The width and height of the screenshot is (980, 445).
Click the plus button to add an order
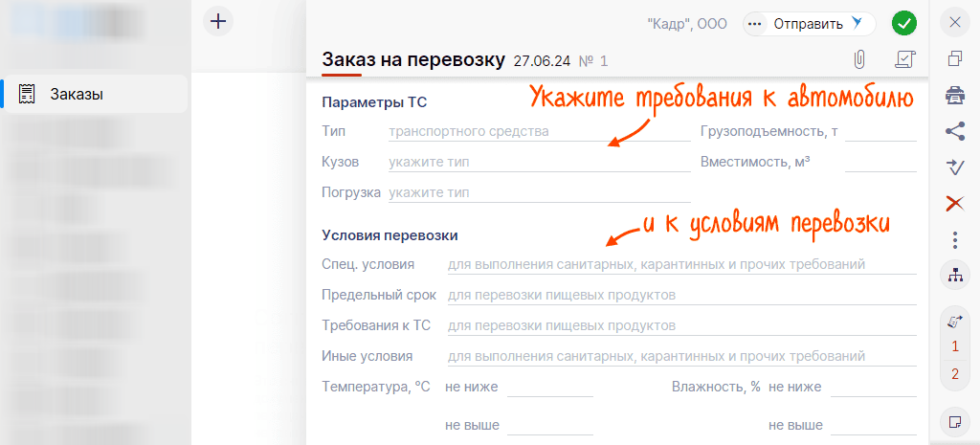[x=218, y=21]
